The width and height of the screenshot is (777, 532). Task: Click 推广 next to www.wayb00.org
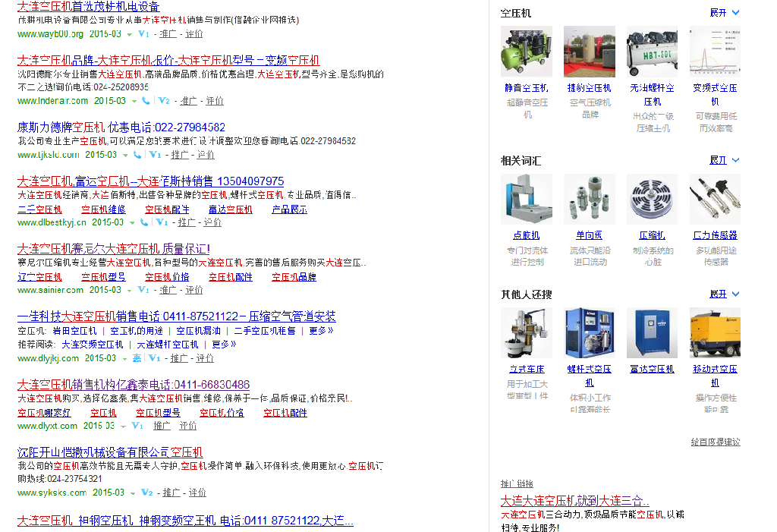168,33
